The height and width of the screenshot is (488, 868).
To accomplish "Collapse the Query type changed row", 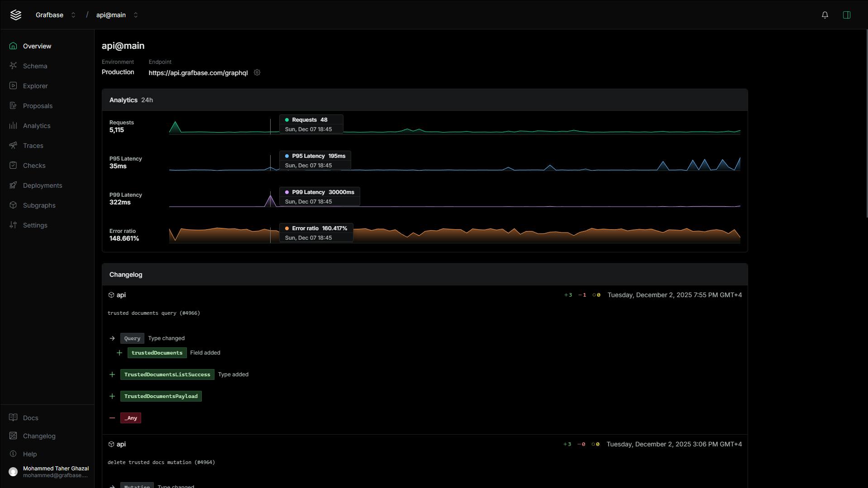I will tap(112, 338).
